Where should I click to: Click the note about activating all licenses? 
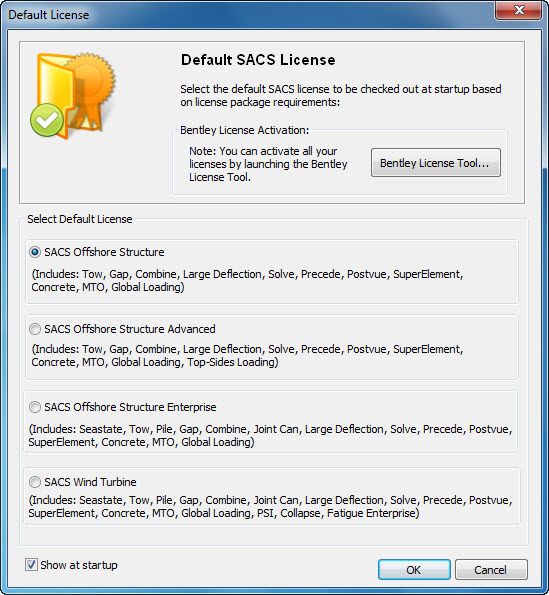tap(268, 164)
